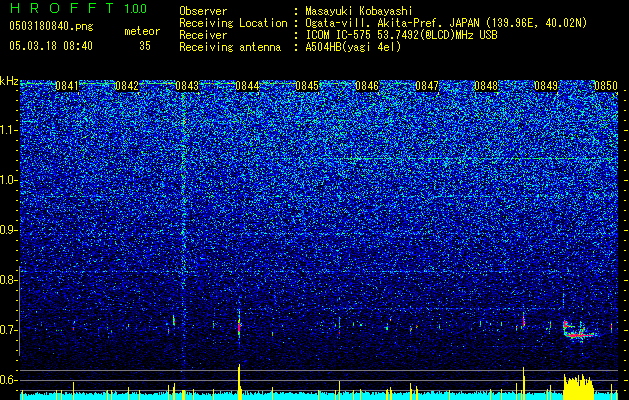Click the long curved meteor echo near 0849
Viewport: 629px width, 400px height.
point(578,331)
